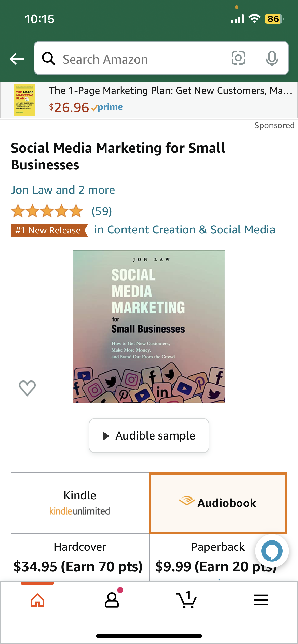The width and height of the screenshot is (298, 644).
Task: Open the Alexa assistant bubble
Action: point(272,551)
